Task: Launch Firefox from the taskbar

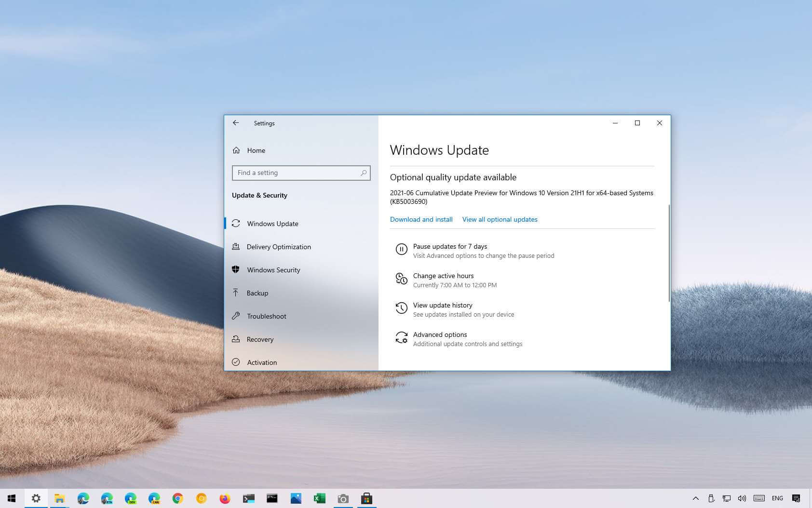Action: click(x=225, y=498)
